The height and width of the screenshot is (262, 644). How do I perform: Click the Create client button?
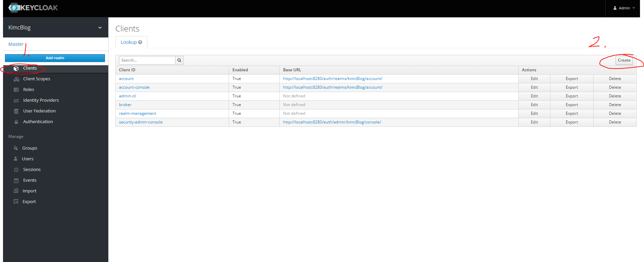point(624,60)
